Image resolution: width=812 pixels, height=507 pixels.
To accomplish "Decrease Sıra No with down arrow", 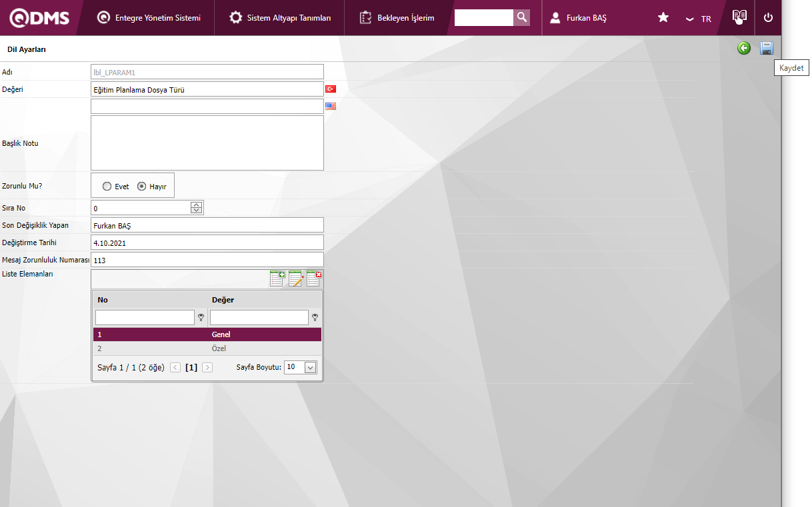I will [196, 211].
